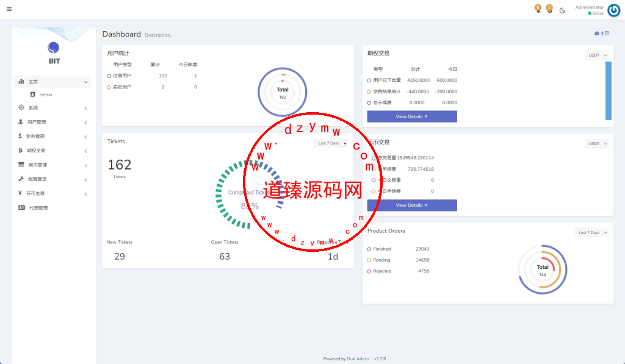This screenshot has width=625, height=364.
Task: Click Completed Tickets radial gauge
Action: click(250, 194)
